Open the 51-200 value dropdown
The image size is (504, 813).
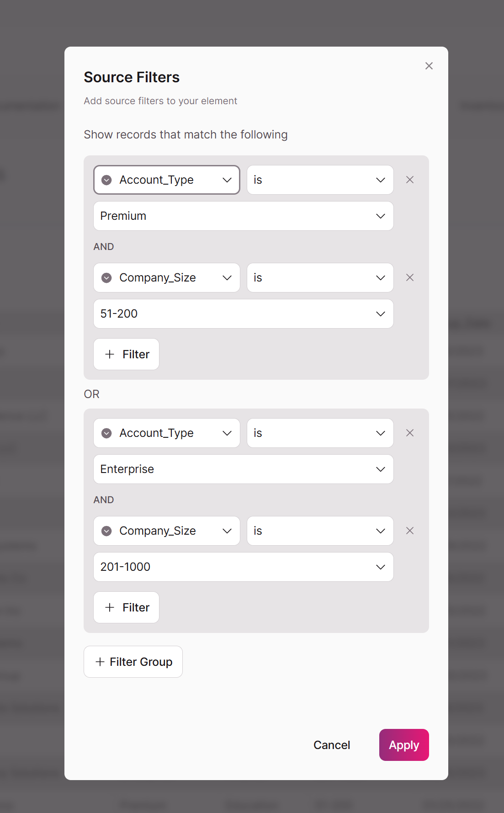[x=244, y=314]
